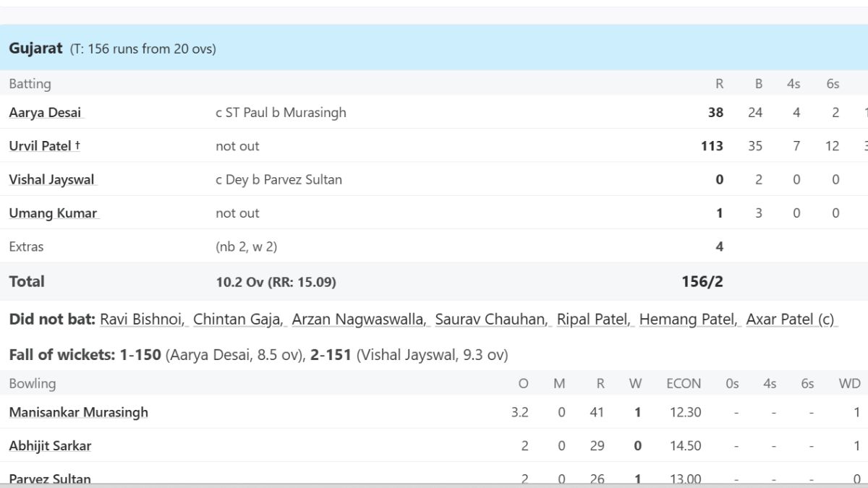Image resolution: width=868 pixels, height=488 pixels.
Task: Select Vishal Jayswal batter name
Action: click(51, 179)
